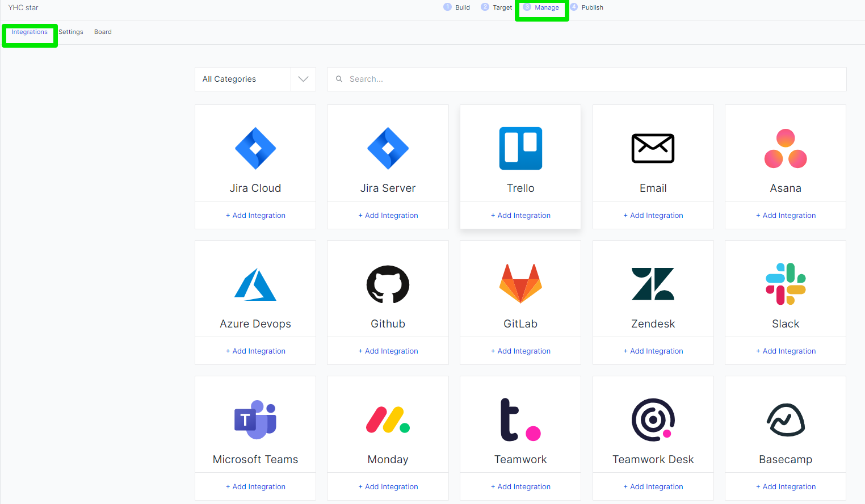
Task: Click the Asana card title
Action: click(786, 188)
